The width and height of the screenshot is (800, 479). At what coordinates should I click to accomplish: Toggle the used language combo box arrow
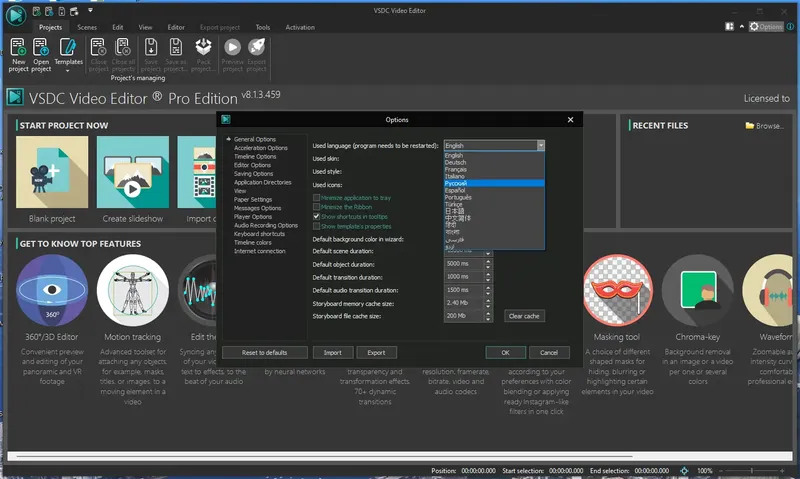pyautogui.click(x=540, y=145)
